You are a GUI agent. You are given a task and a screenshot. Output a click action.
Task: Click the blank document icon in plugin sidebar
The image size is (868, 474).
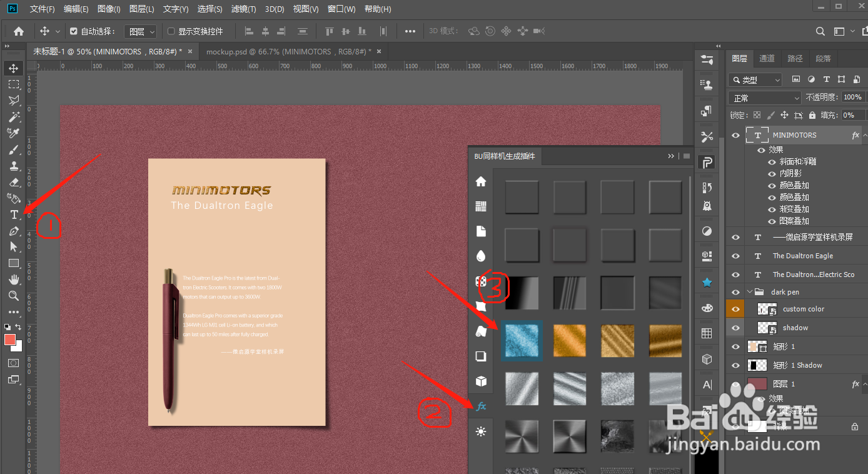[481, 231]
